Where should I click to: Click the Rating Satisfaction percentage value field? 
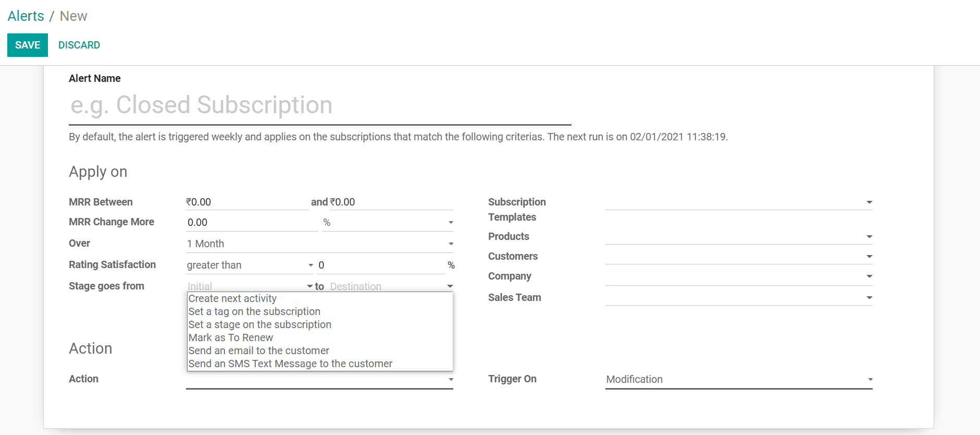click(x=381, y=265)
